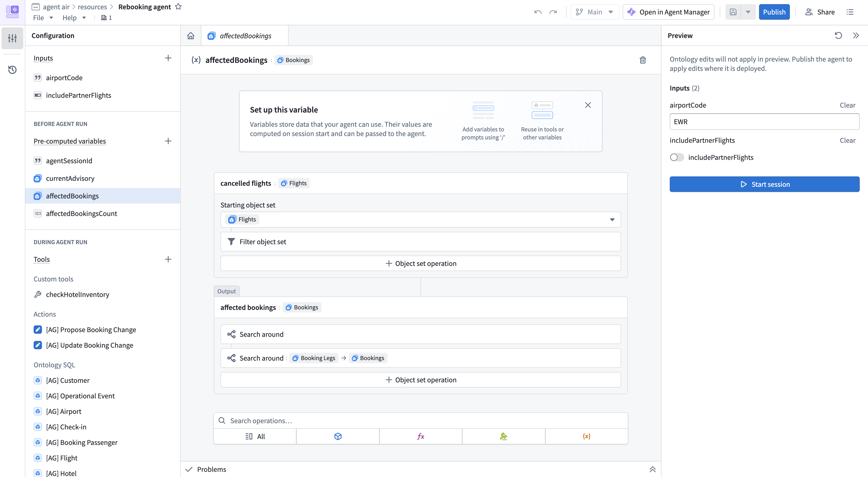Viewport: 868px width, 477px height.
Task: Open the list menu icon beside Share
Action: [850, 12]
